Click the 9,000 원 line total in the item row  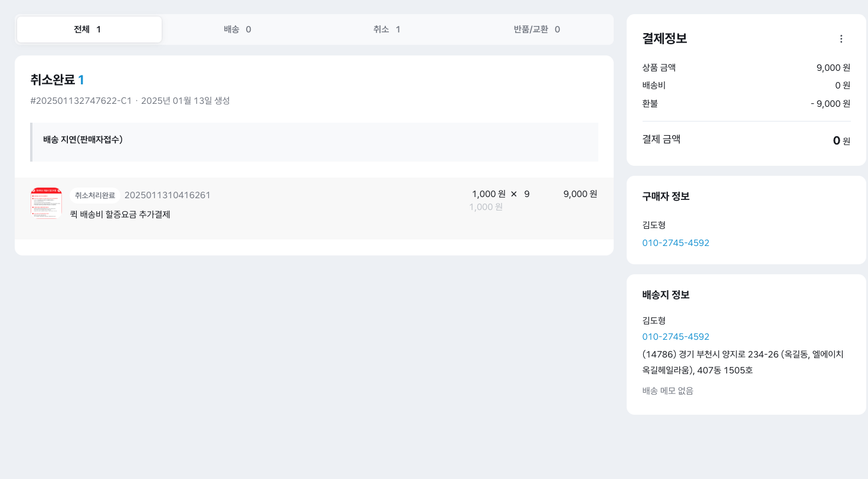[580, 194]
